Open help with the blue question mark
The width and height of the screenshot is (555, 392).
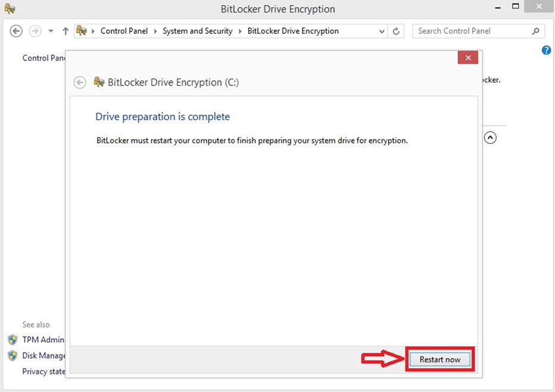pos(546,51)
